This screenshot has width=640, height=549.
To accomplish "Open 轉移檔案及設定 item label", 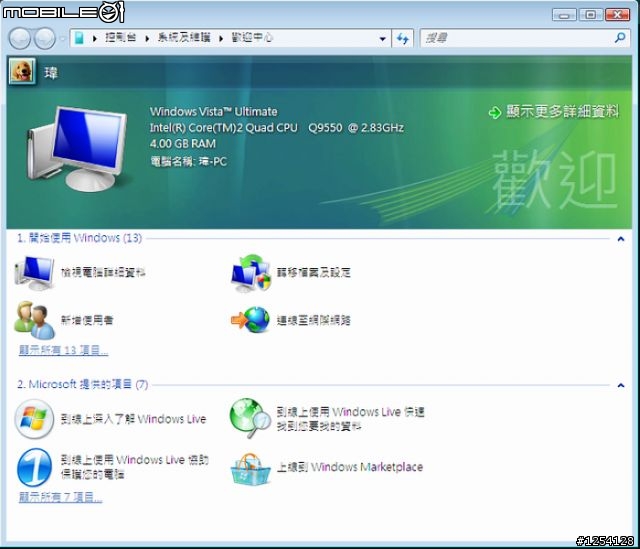I will (x=313, y=272).
